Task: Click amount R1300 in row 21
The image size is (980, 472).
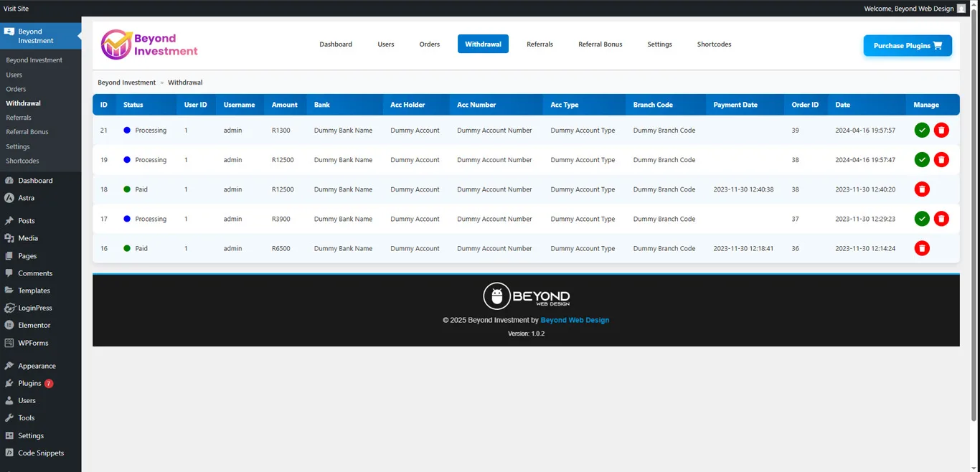Action: (281, 131)
